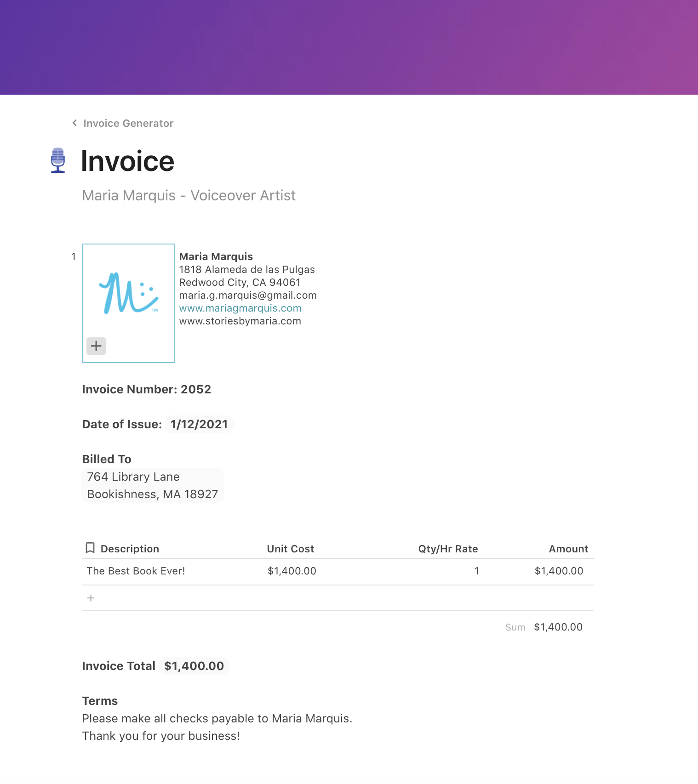The width and height of the screenshot is (698, 784).
Task: Edit the Billed To address field
Action: click(x=153, y=485)
